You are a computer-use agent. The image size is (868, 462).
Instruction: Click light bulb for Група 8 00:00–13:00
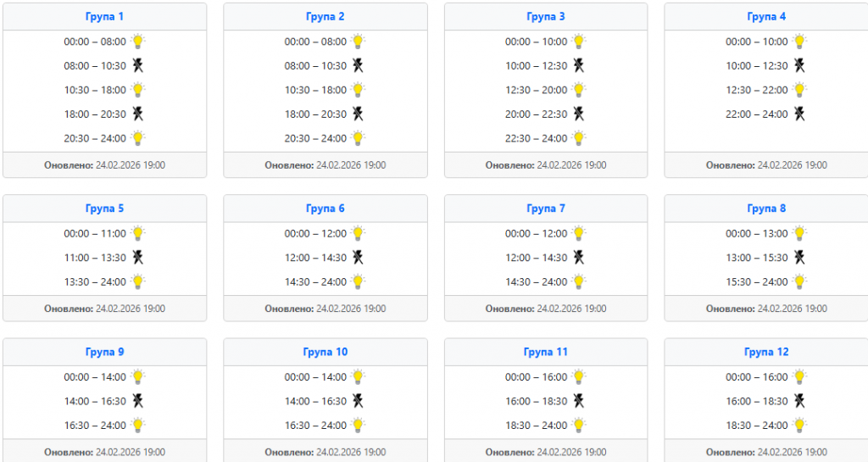pyautogui.click(x=799, y=233)
